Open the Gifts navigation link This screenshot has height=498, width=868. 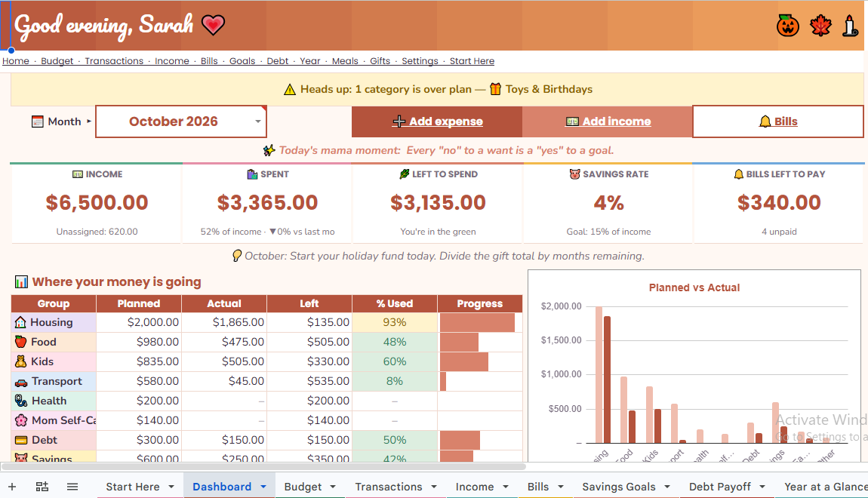pyautogui.click(x=380, y=61)
